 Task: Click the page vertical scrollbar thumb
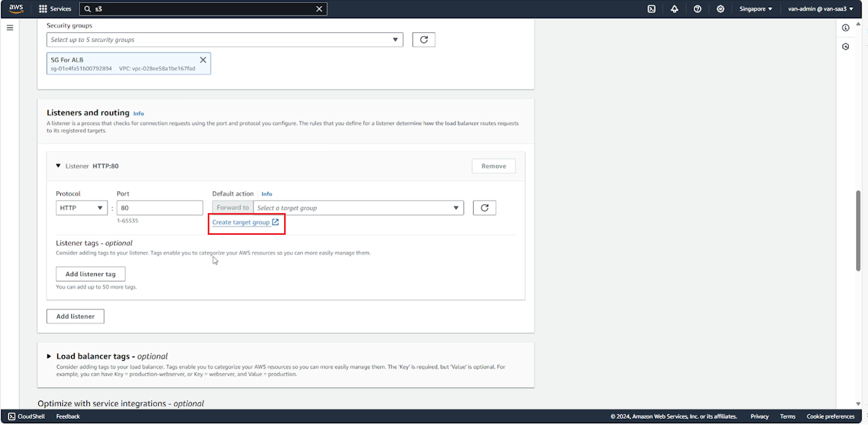click(858, 230)
